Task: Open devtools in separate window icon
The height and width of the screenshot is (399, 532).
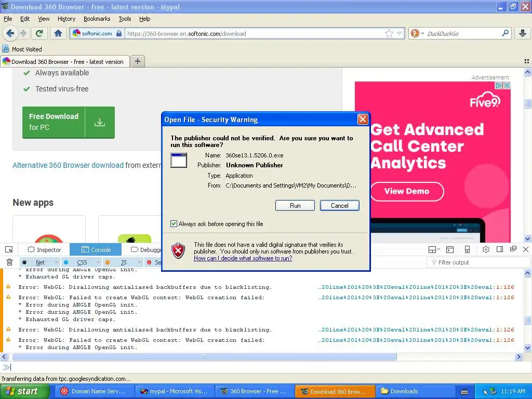Action: click(513, 249)
